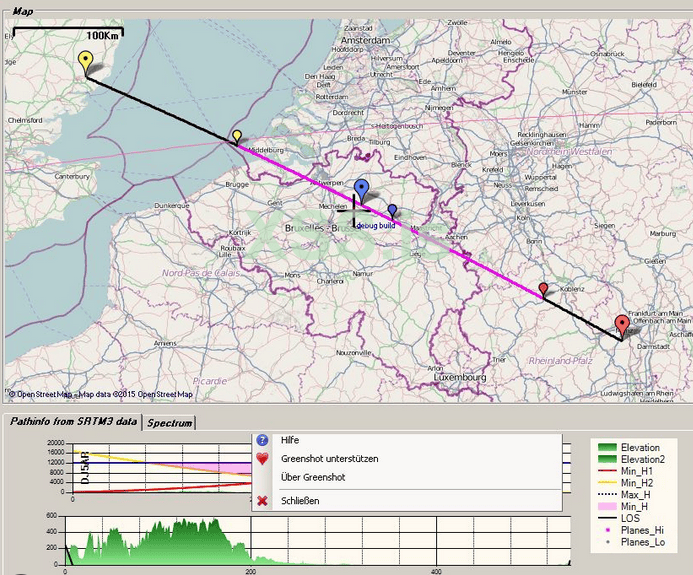Click the OpenStreetMap copyright link
The height and width of the screenshot is (575, 693).
pyautogui.click(x=101, y=394)
